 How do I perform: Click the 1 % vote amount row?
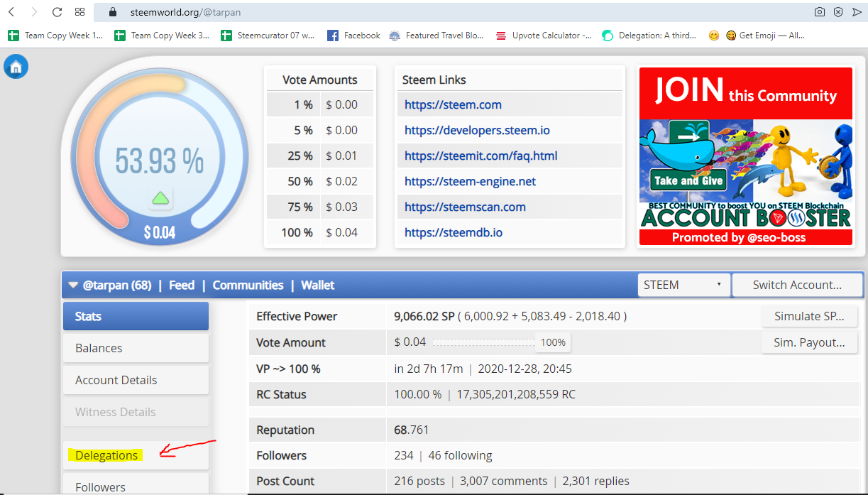pos(320,104)
